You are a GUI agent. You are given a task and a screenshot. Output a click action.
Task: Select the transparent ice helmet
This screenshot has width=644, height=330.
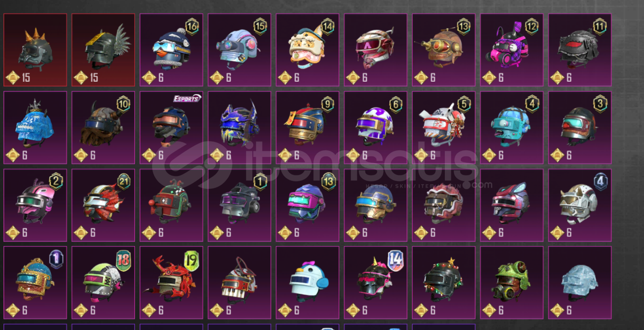[580, 283]
